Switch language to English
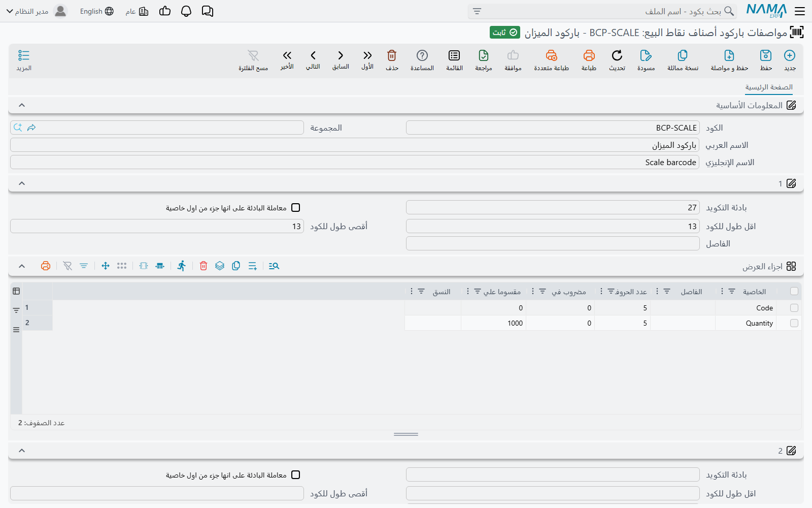The height and width of the screenshot is (508, 812). [x=97, y=11]
